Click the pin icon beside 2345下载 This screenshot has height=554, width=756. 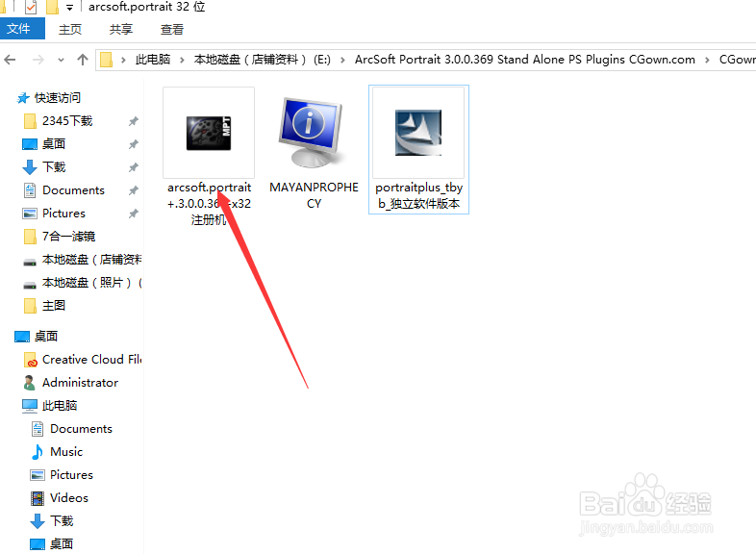click(x=134, y=121)
